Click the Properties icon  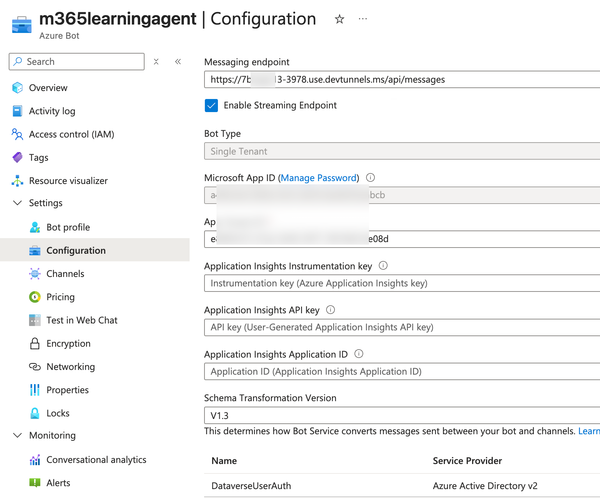(x=35, y=390)
